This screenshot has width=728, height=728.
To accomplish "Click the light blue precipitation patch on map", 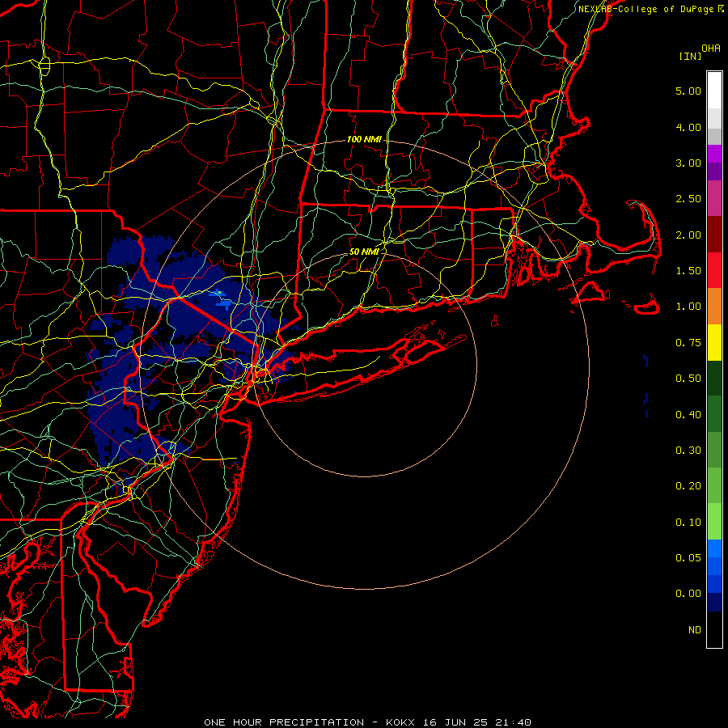I will point(221,299).
